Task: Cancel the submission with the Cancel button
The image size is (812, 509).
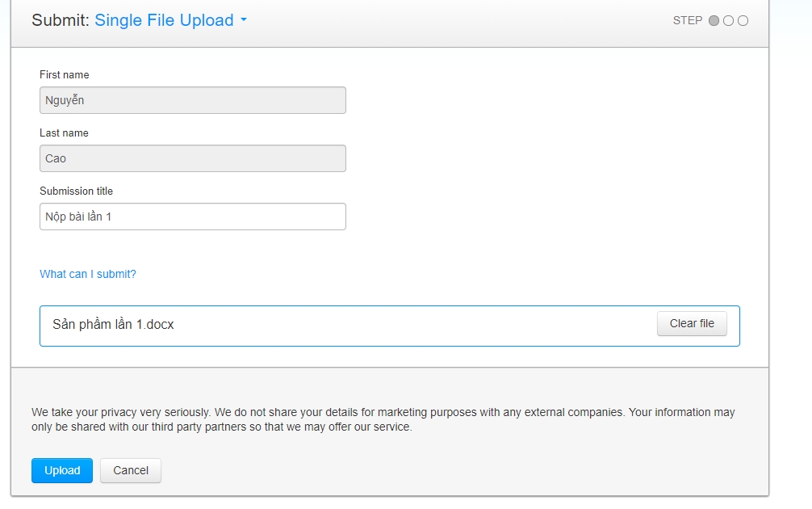Action: (131, 471)
